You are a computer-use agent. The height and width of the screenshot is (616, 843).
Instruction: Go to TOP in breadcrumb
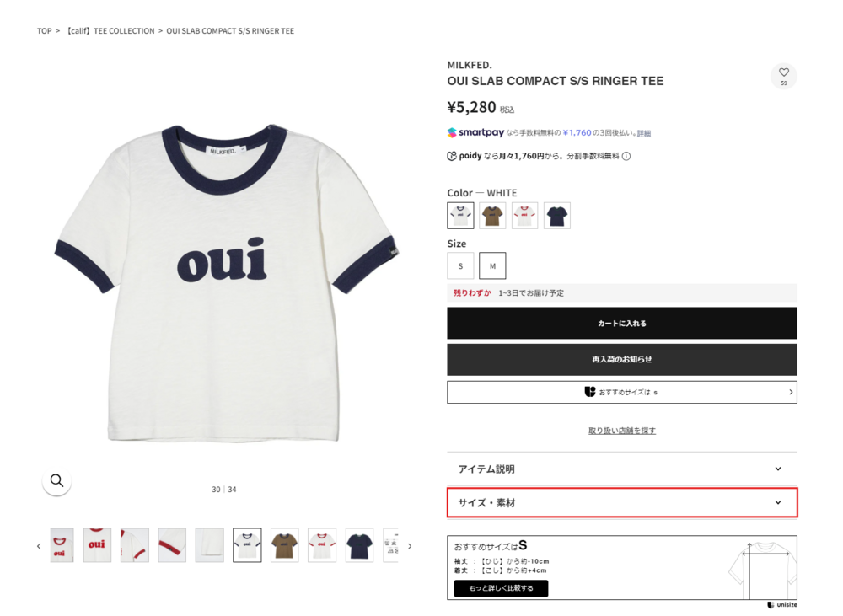pos(44,31)
